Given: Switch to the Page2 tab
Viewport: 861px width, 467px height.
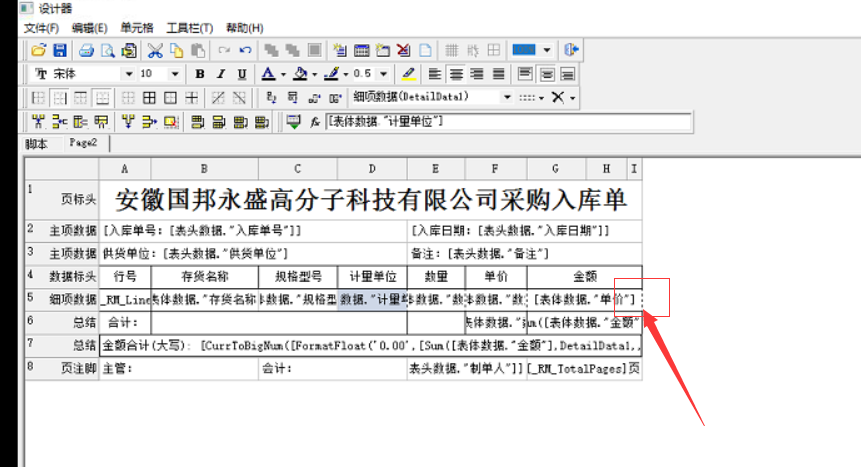Looking at the screenshot, I should click(83, 143).
